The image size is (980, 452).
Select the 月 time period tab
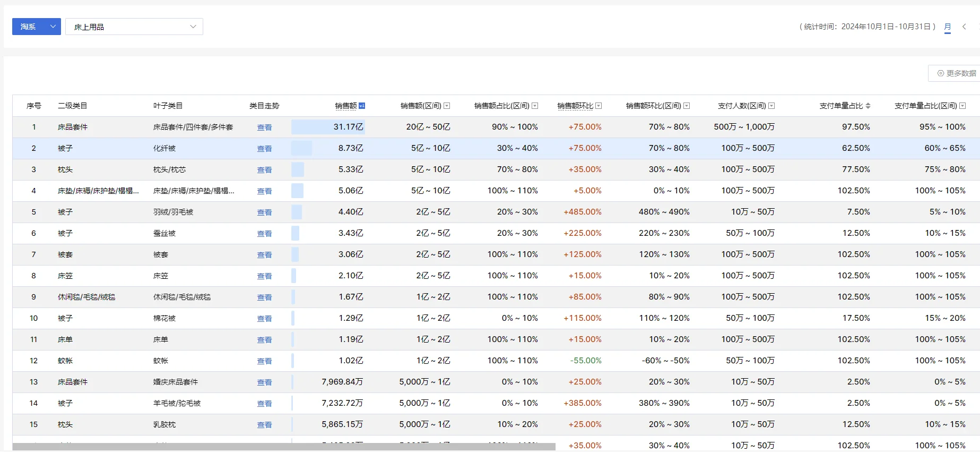[x=948, y=27]
